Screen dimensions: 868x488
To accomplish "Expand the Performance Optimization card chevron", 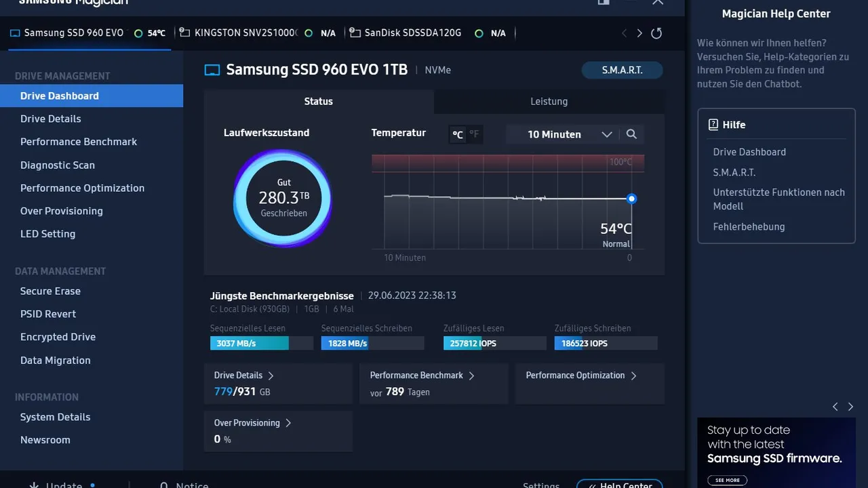I will point(633,375).
